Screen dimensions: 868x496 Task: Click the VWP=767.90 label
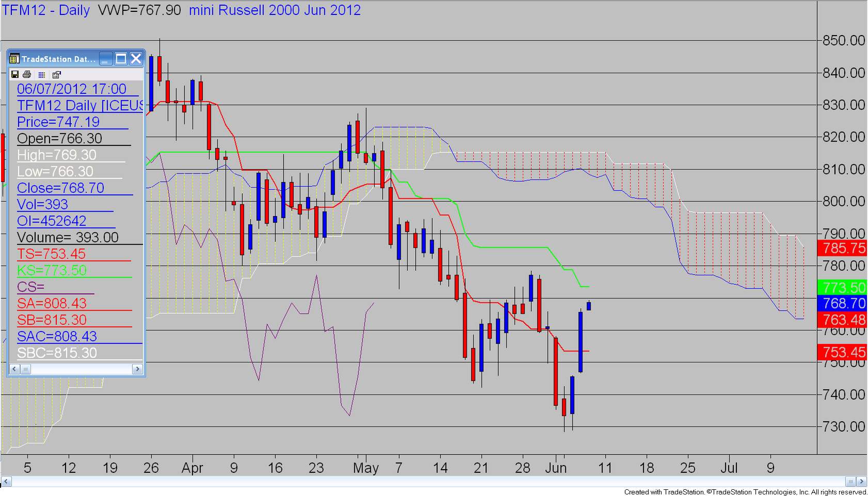point(139,10)
